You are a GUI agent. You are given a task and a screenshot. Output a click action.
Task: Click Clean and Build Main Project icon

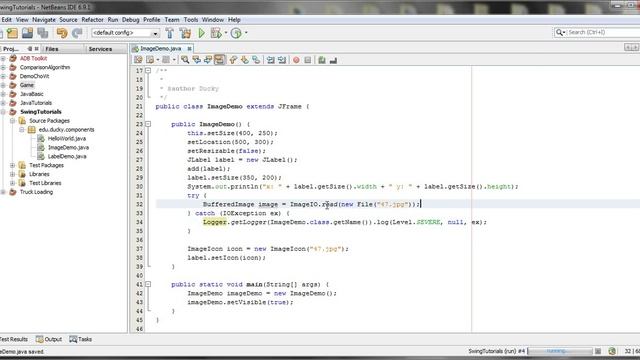click(185, 33)
